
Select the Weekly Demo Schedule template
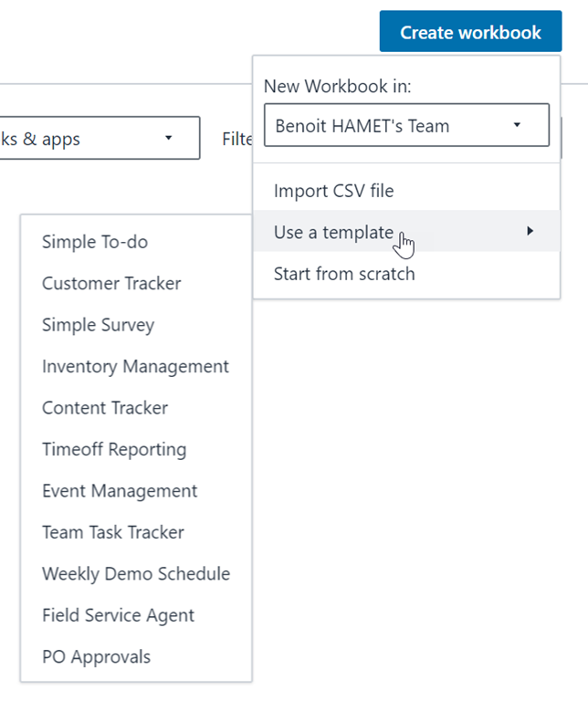coord(136,574)
